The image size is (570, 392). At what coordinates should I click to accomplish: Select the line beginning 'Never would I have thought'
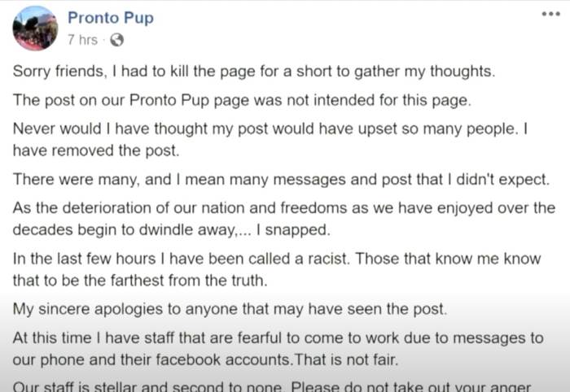270,128
